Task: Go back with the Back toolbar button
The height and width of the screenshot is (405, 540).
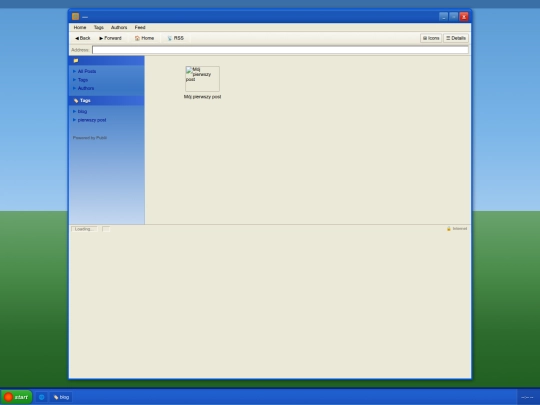Action: pyautogui.click(x=83, y=38)
